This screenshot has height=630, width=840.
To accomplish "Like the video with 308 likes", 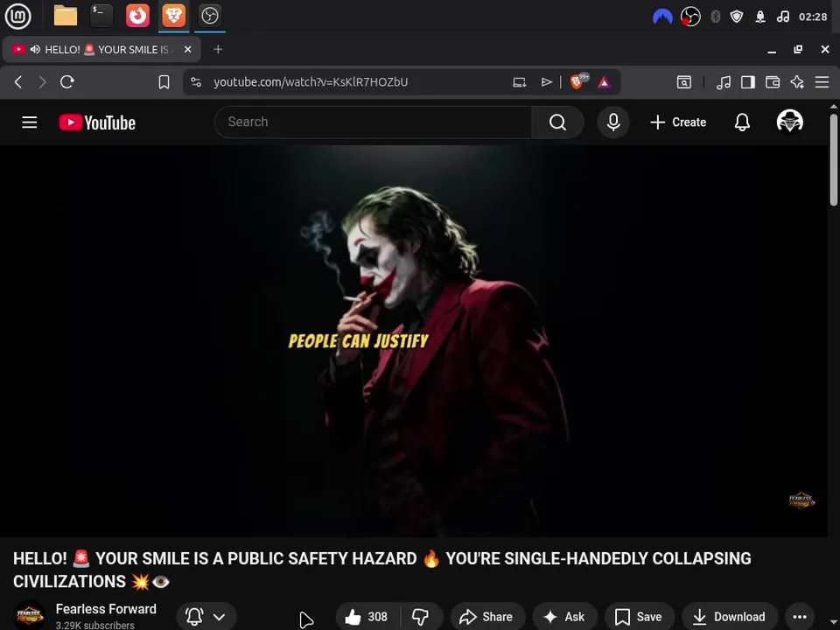I will click(367, 617).
